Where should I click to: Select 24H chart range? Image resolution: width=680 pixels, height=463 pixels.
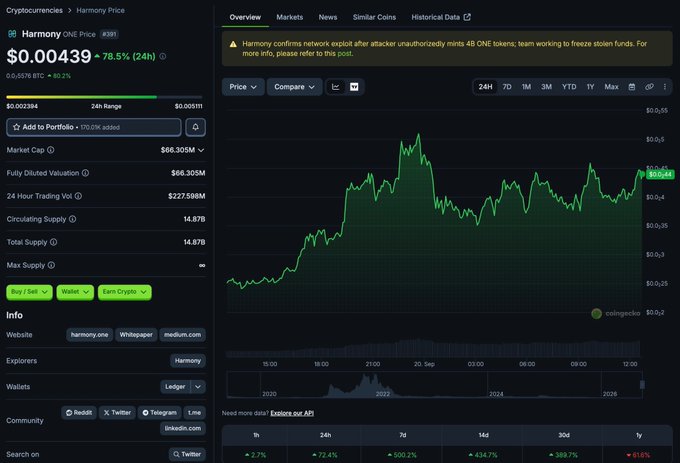point(485,87)
